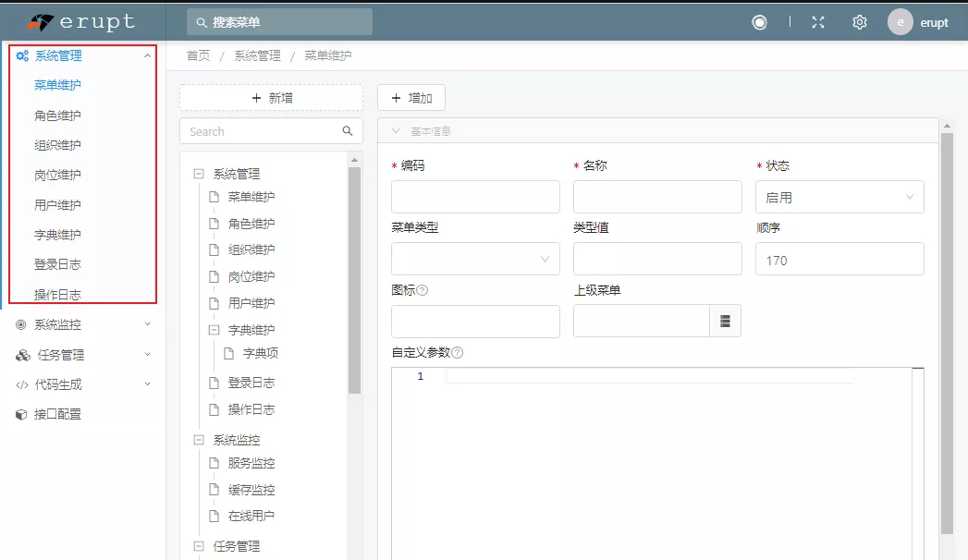This screenshot has height=560, width=968.
Task: Open the 菜单类型 dropdown
Action: (475, 259)
